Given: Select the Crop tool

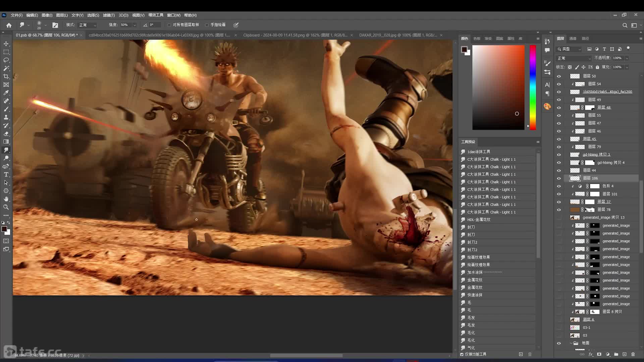Looking at the screenshot, I should click(6, 76).
